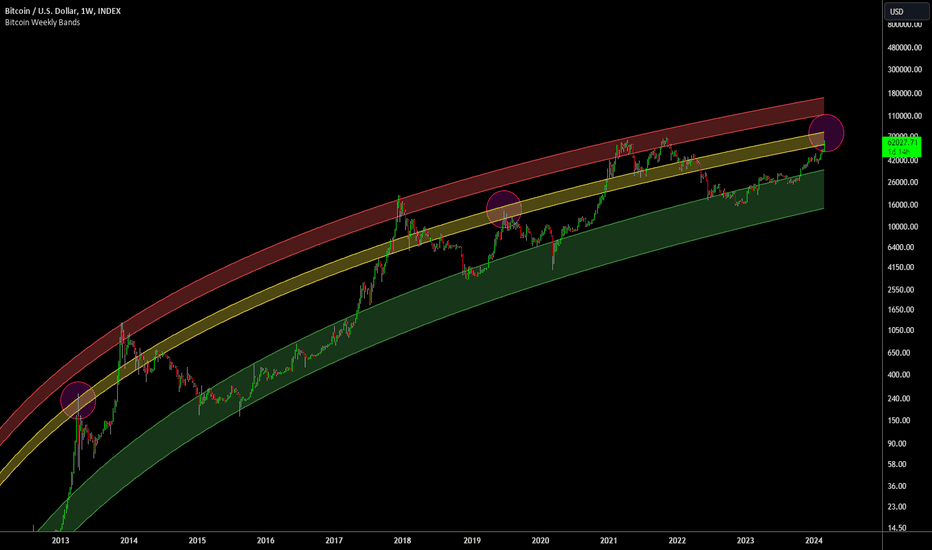Click the 2023 label on the time axis
The height and width of the screenshot is (550, 932).
pyautogui.click(x=745, y=540)
